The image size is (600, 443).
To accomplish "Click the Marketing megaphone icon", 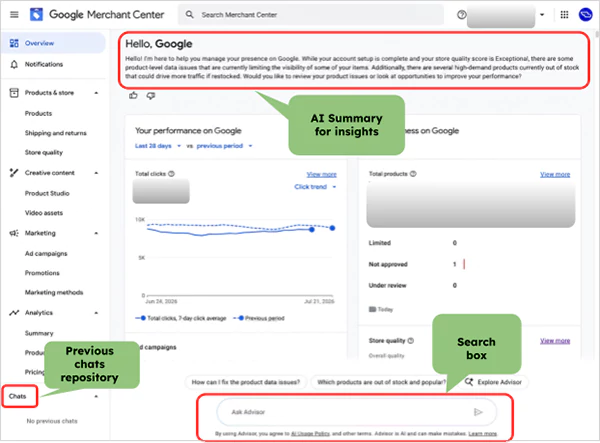I will click(14, 233).
